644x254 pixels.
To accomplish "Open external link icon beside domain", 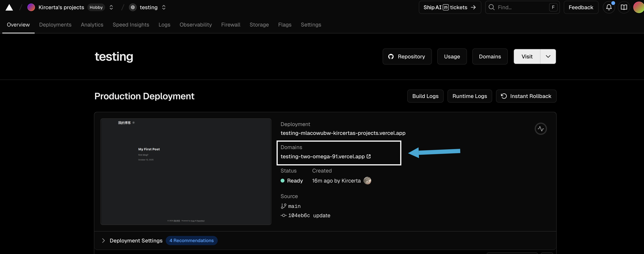I will pos(369,156).
